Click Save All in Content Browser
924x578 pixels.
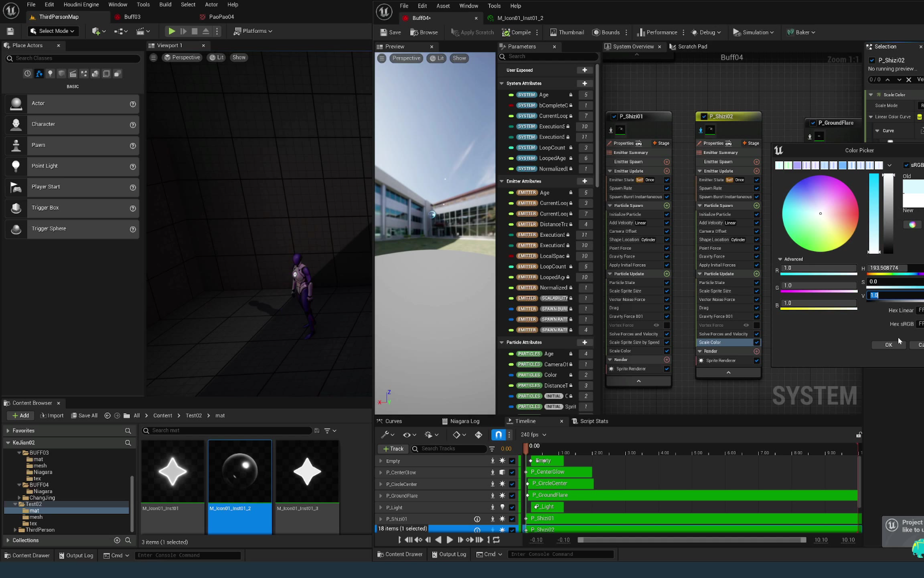tap(84, 416)
